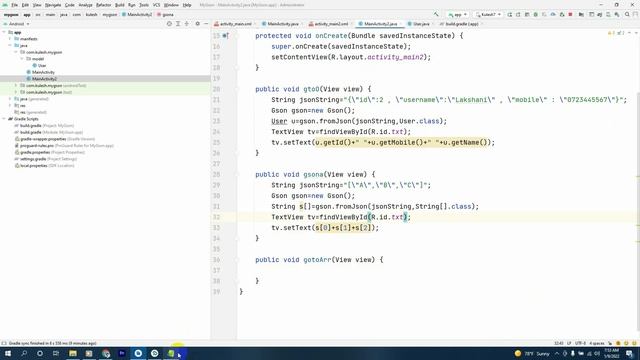
Task: Click the gotoArr method name in editor
Action: click(317, 260)
